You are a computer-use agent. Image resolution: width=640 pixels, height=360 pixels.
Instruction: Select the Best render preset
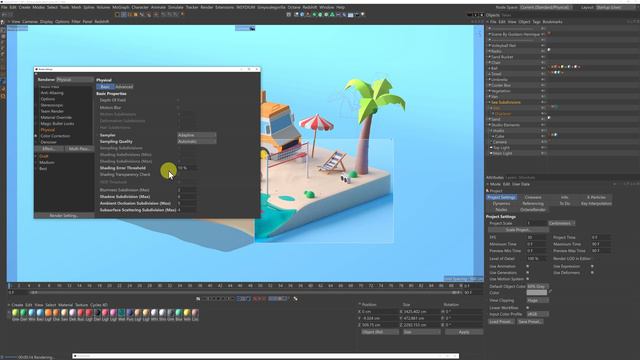point(43,168)
